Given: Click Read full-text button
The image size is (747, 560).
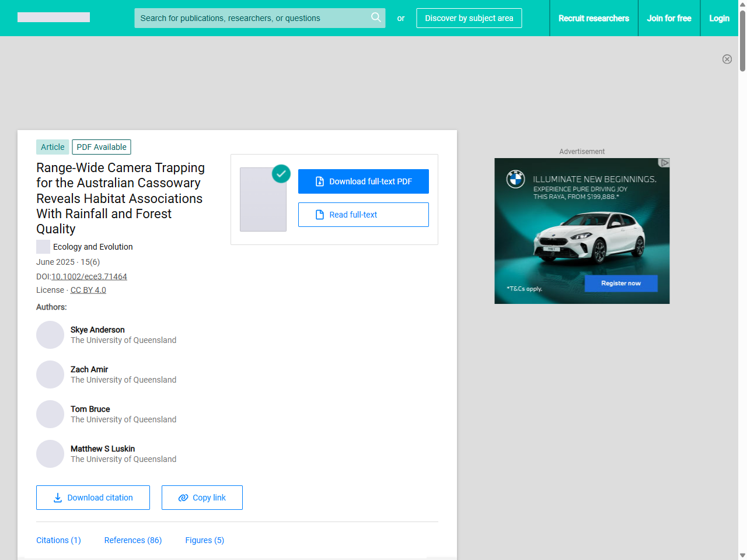Looking at the screenshot, I should tap(363, 215).
